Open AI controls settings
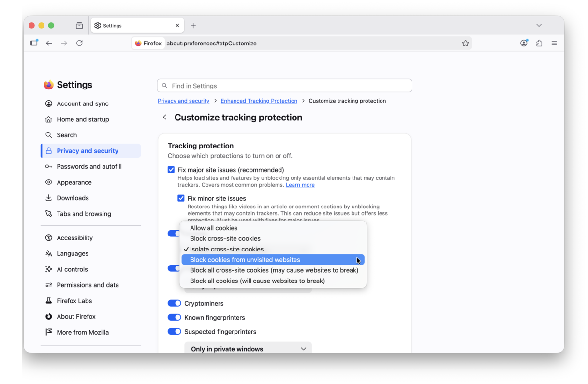The image size is (588, 384). click(x=91, y=269)
